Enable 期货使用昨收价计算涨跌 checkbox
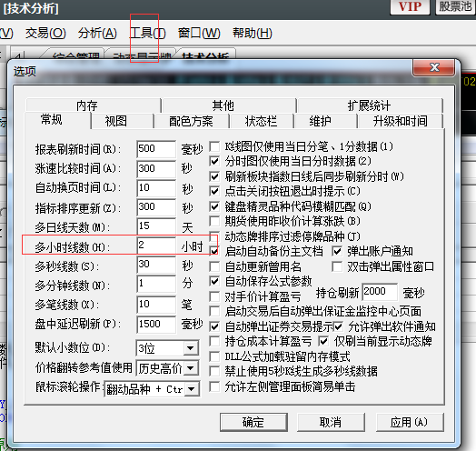Viewport: 476px width, 451px height. tap(214, 221)
